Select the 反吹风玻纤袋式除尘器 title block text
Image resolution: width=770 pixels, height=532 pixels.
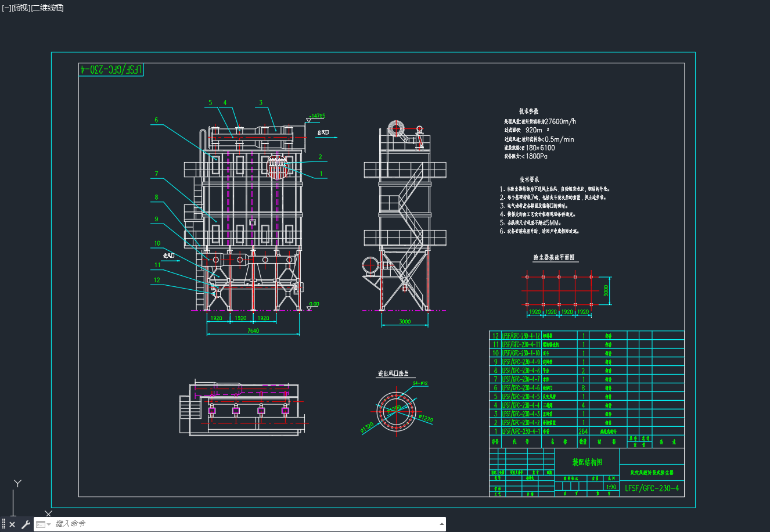click(652, 473)
